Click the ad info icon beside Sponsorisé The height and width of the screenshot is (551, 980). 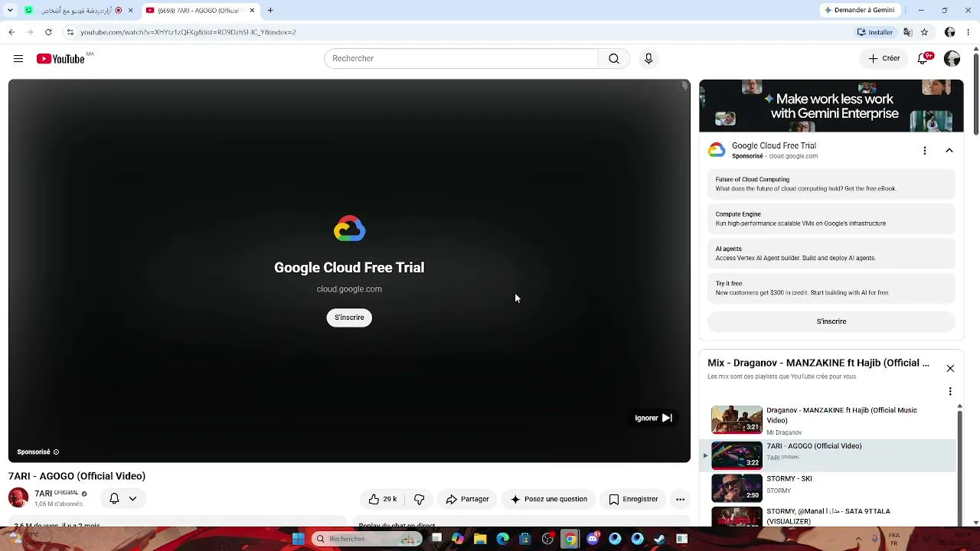pos(56,452)
